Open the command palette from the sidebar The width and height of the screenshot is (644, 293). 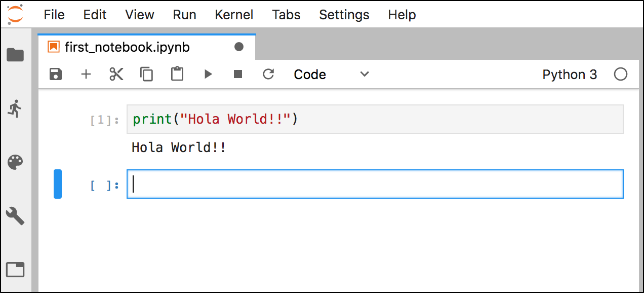(x=15, y=162)
